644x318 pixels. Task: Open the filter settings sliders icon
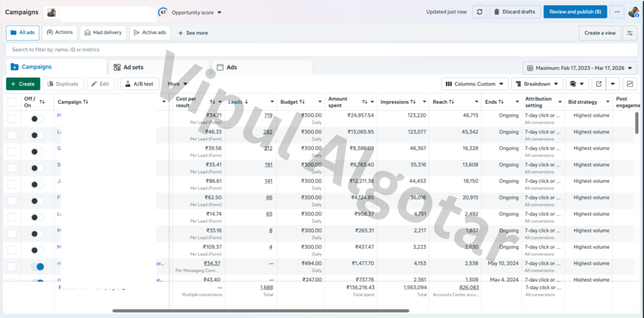coord(629,33)
